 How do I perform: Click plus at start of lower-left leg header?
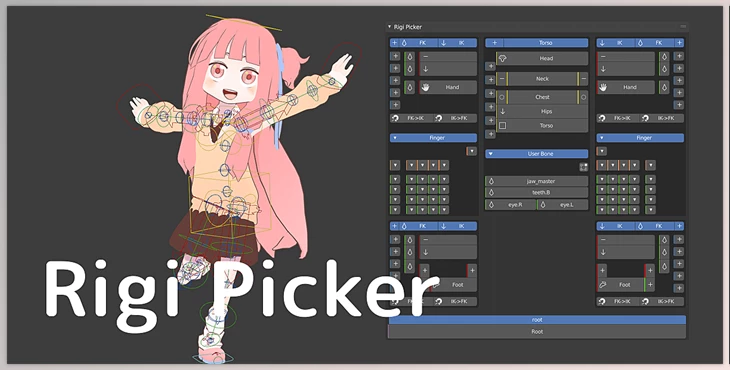pos(394,226)
